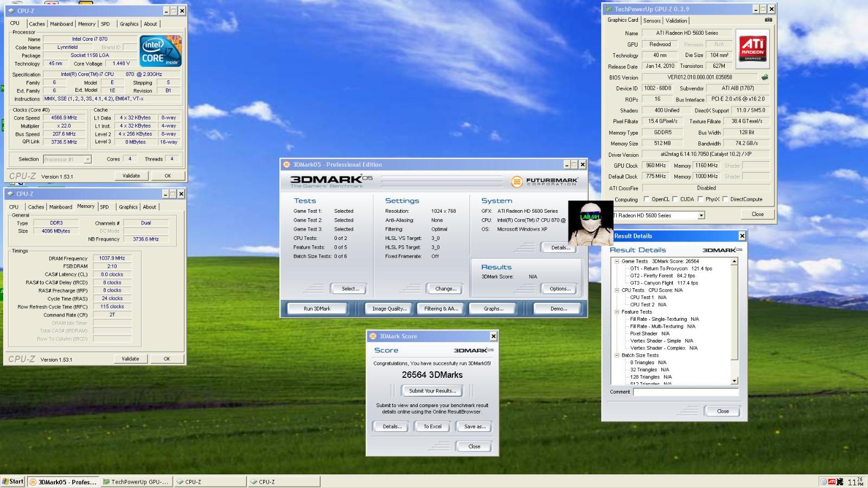The height and width of the screenshot is (488, 868).
Task: Click Details in the 3DMark Score dialog
Action: point(392,427)
